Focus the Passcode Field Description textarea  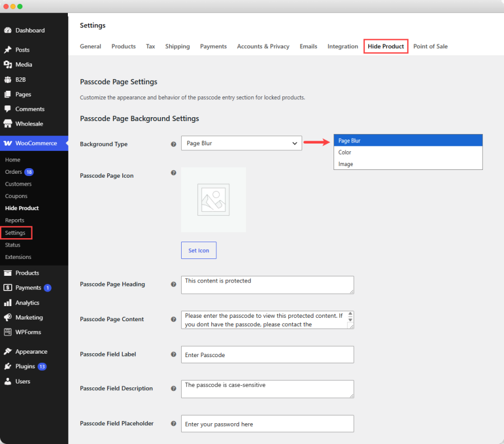[267, 389]
